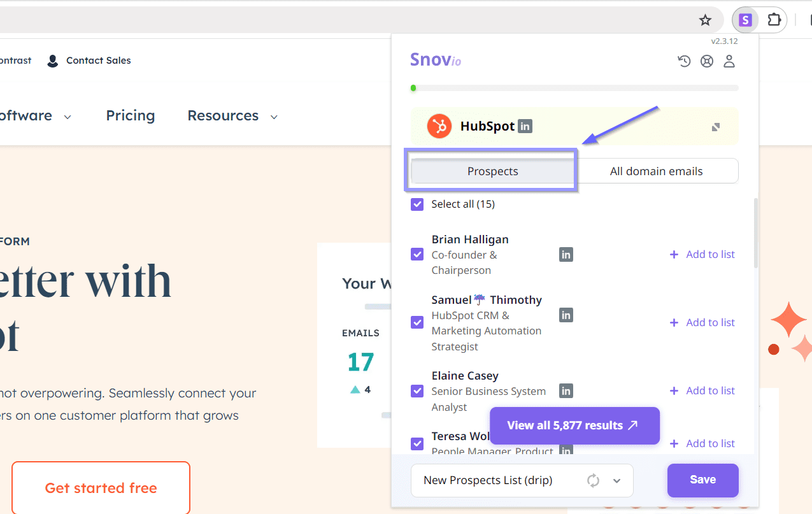Screen dimensions: 812x514
Task: Click the Snov.io extension icon in toolbar
Action: tap(744, 20)
